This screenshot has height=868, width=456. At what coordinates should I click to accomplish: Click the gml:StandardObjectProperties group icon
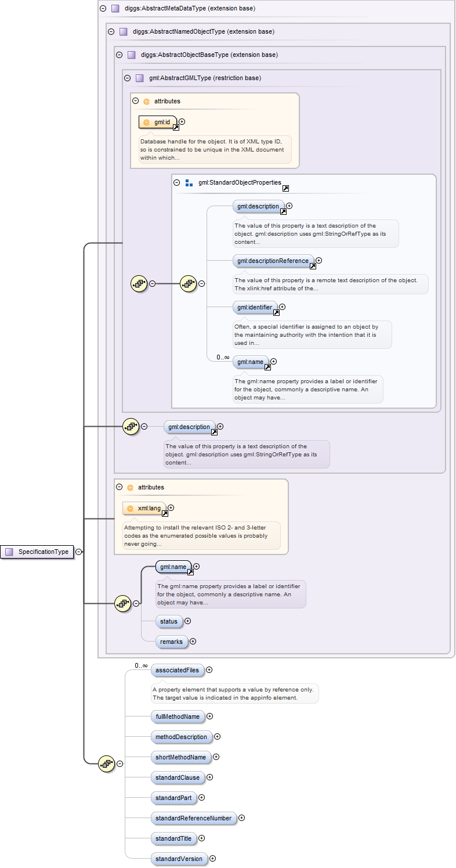click(x=189, y=182)
